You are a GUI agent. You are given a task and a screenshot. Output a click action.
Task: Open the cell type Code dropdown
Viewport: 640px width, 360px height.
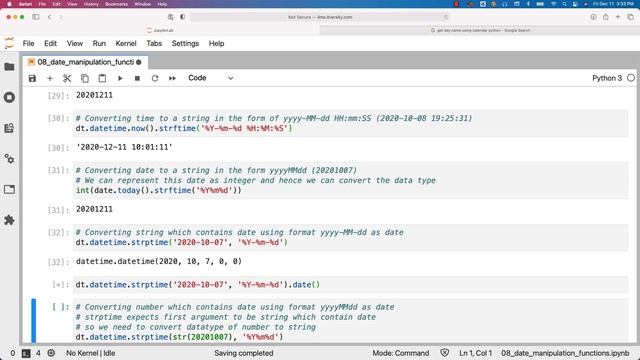click(x=211, y=78)
